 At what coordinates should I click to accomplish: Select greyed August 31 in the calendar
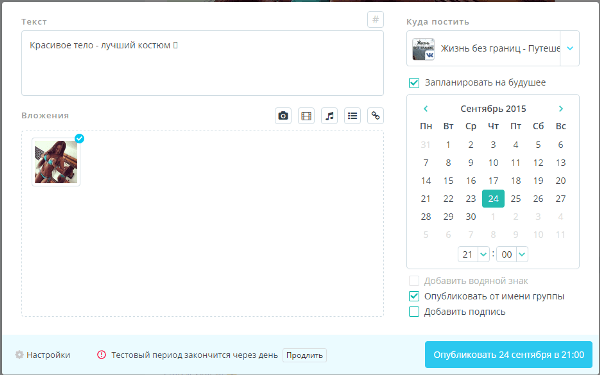point(426,145)
